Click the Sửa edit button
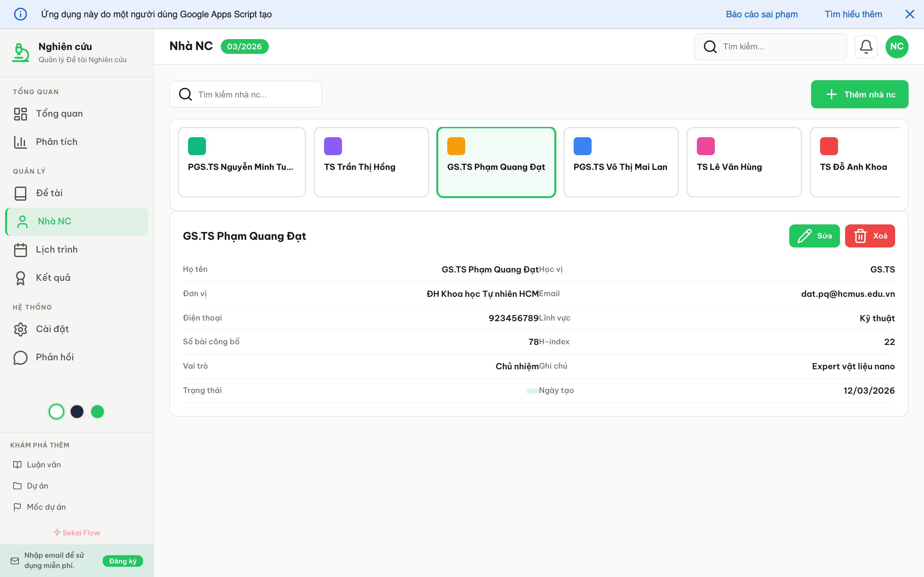 [814, 236]
